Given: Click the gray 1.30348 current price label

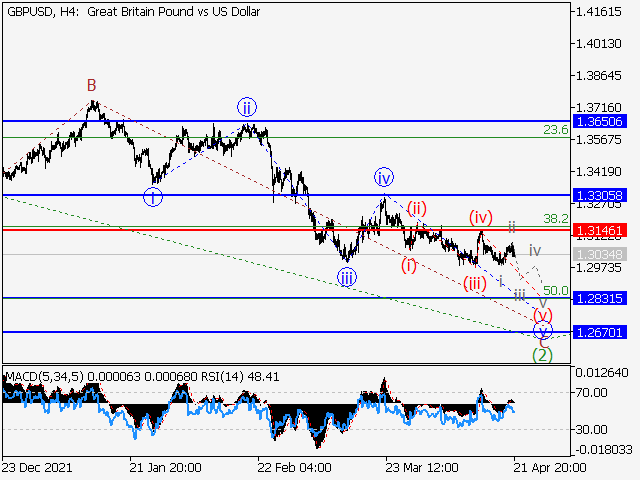Looking at the screenshot, I should pos(600,254).
